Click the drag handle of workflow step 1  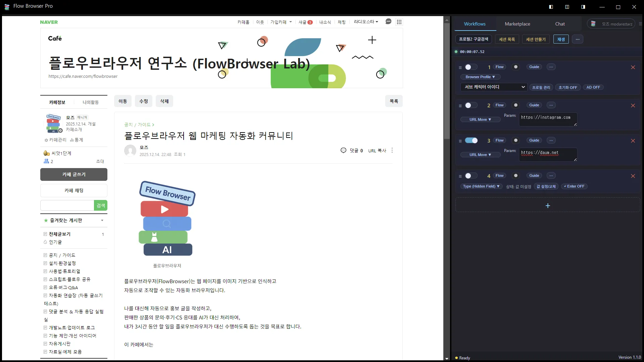click(x=460, y=67)
